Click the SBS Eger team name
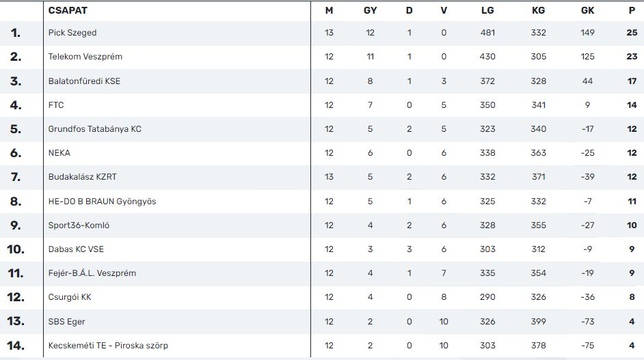This screenshot has height=360, width=644. (x=66, y=322)
